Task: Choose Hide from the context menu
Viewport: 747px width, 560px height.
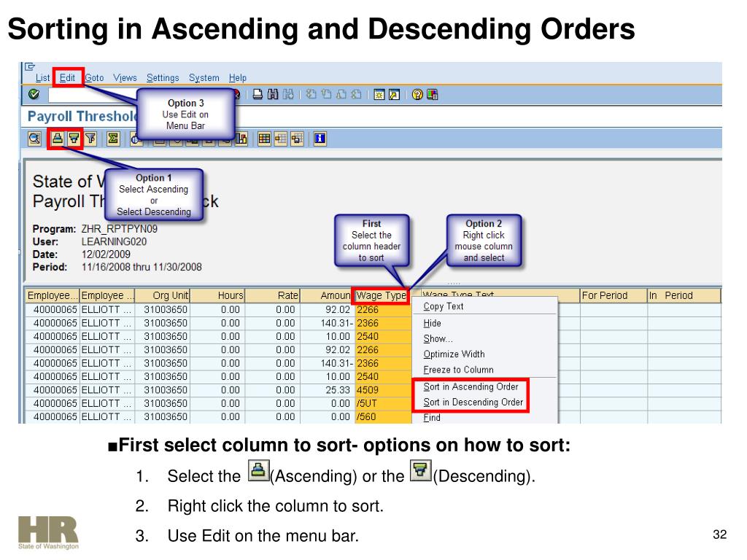Action: pos(432,323)
